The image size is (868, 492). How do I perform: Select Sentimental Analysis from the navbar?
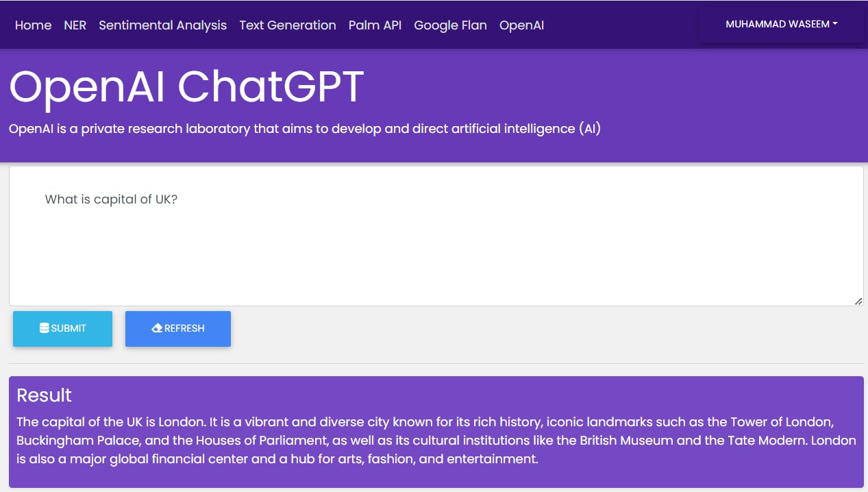click(x=162, y=25)
